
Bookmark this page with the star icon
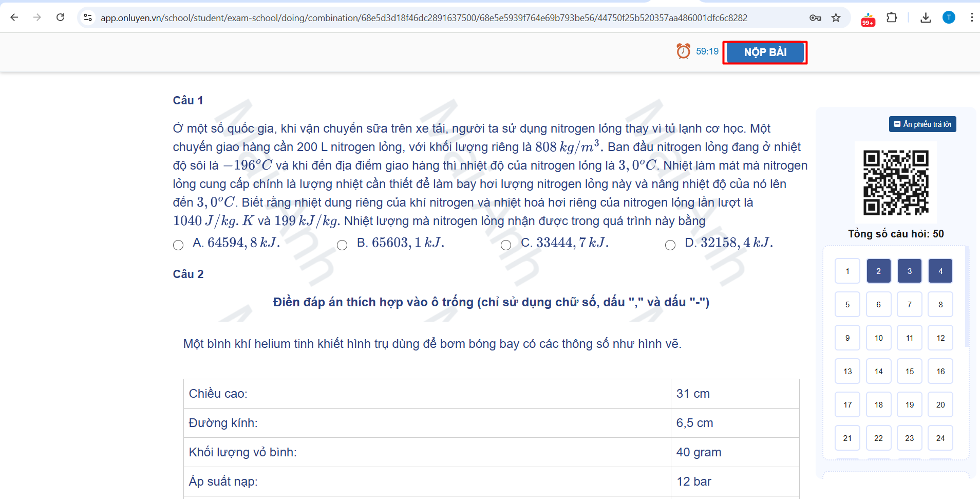click(x=836, y=18)
